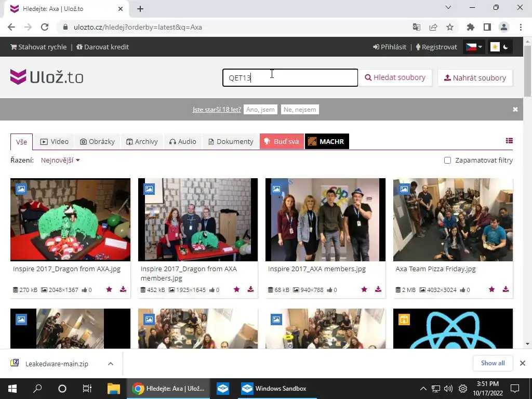Download Inspire 2017_Dragon from AXA.jpg
The height and width of the screenshot is (399, 532).
click(123, 289)
